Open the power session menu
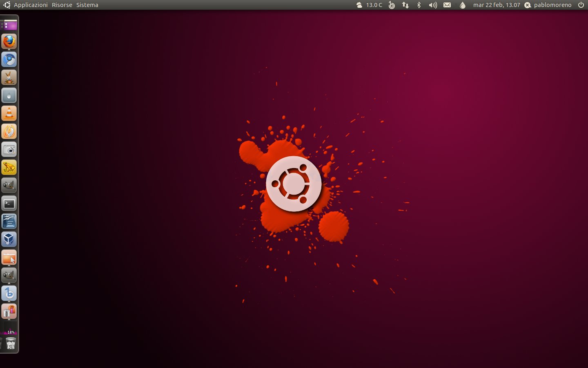Viewport: 588px width, 368px height. click(x=581, y=5)
